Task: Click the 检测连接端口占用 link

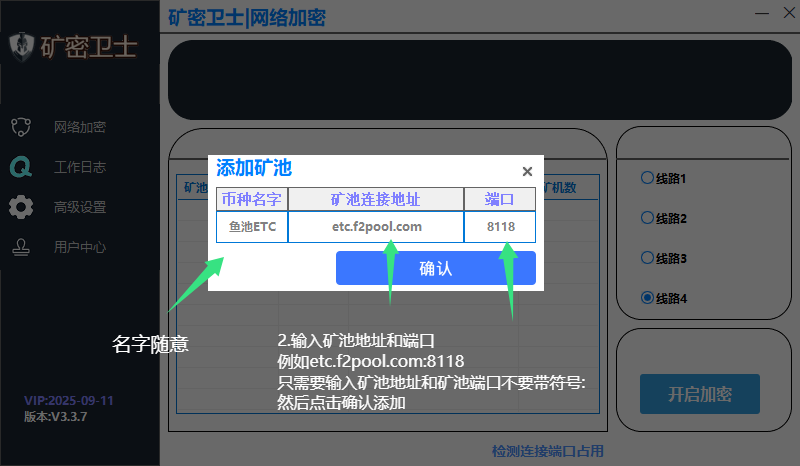Action: pyautogui.click(x=548, y=452)
